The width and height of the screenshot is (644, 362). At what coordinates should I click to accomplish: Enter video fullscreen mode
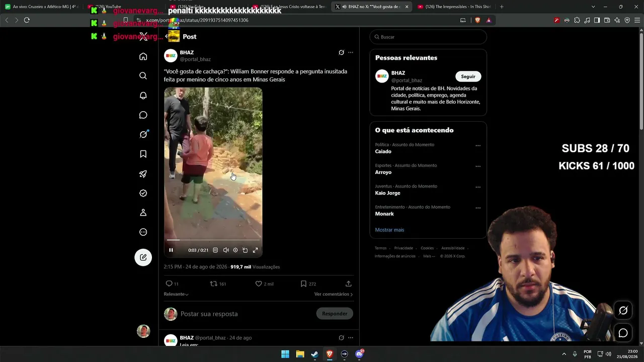click(256, 250)
